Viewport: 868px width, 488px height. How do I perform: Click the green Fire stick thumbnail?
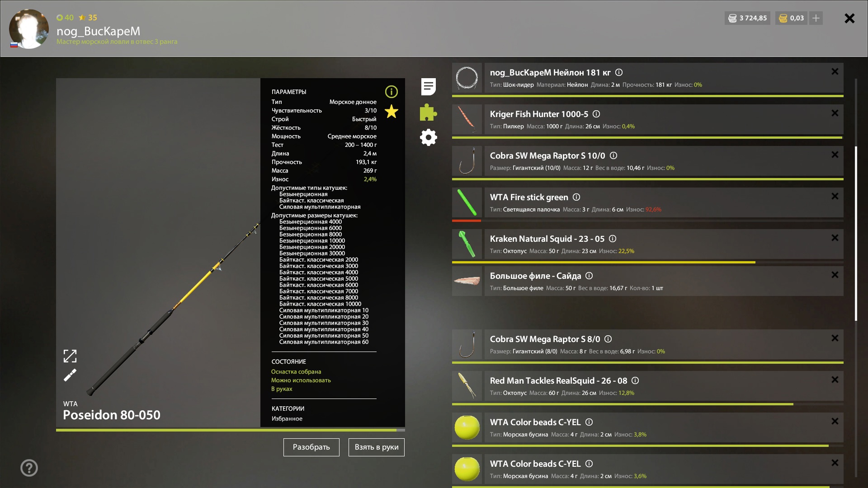point(467,202)
